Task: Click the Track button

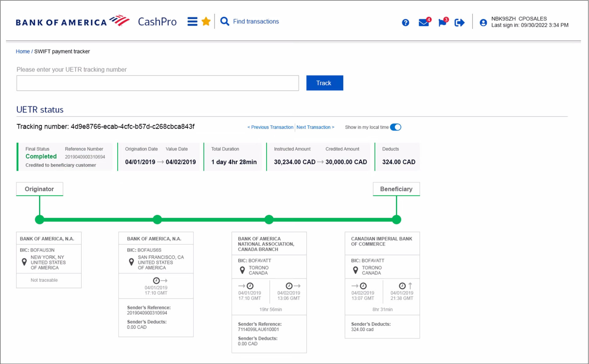Action: [x=325, y=83]
